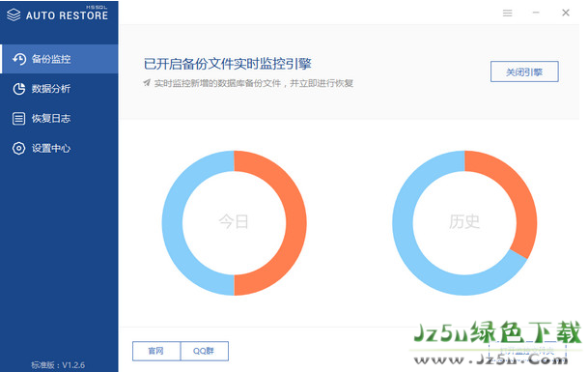Click the backup monitor clock icon
Viewport: 588px width, 372px height.
pyautogui.click(x=19, y=59)
